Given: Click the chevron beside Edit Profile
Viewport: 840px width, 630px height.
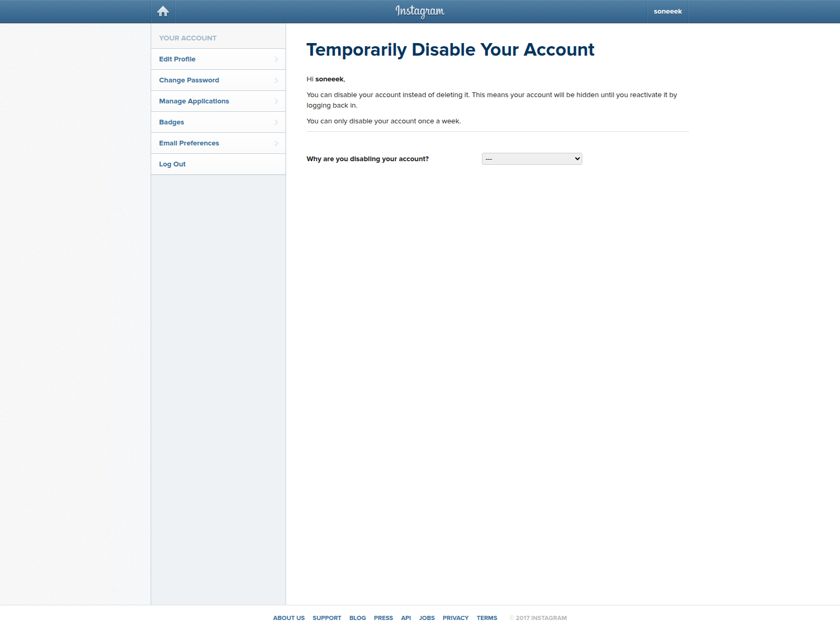Looking at the screenshot, I should [x=276, y=59].
